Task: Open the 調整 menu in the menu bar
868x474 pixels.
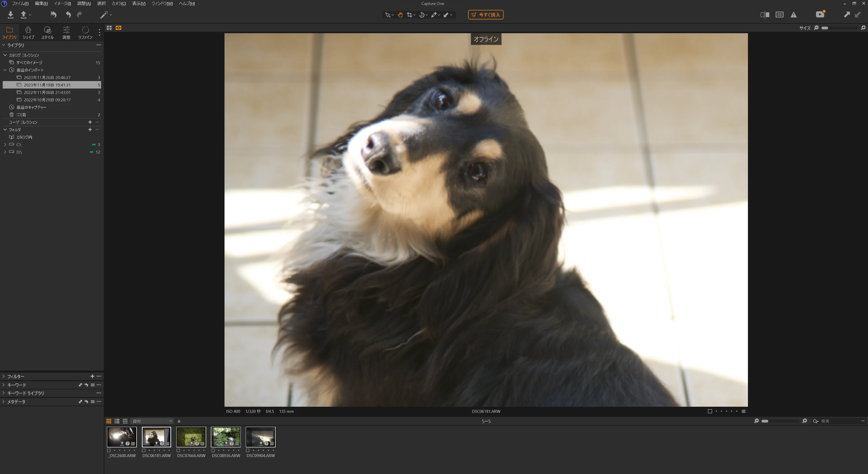Action: 84,3
